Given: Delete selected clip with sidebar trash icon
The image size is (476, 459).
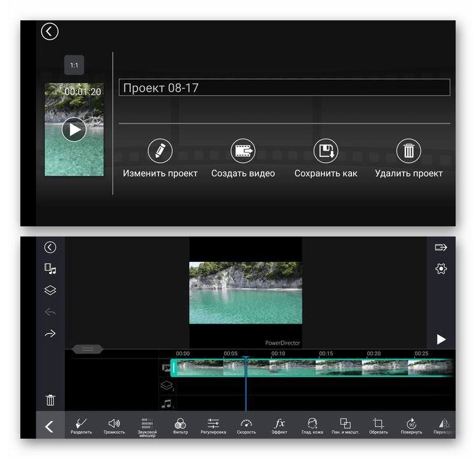Looking at the screenshot, I should click(x=50, y=400).
